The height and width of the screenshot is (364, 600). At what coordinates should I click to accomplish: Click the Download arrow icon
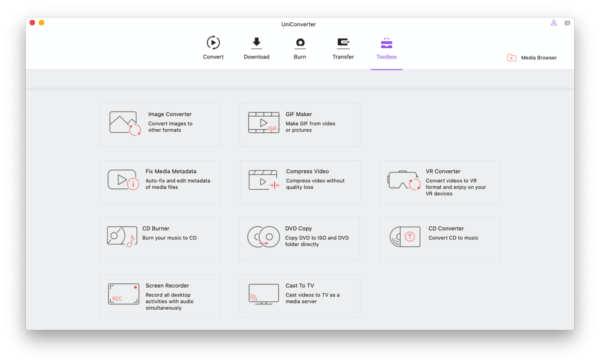256,43
